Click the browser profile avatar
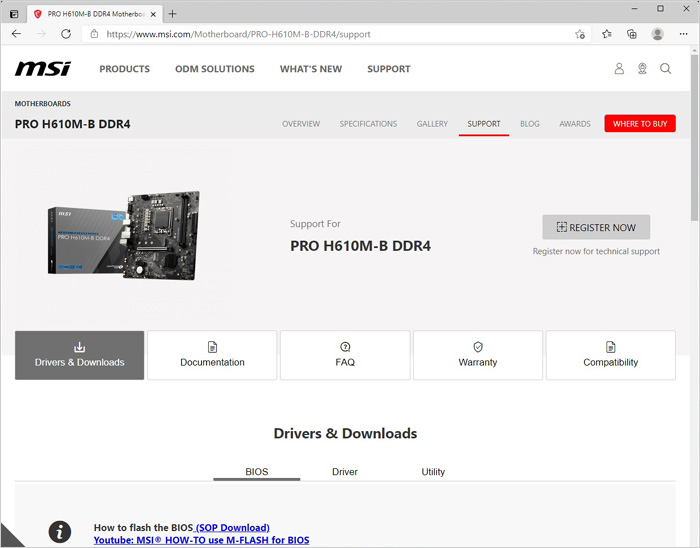The image size is (700, 548). click(x=657, y=34)
